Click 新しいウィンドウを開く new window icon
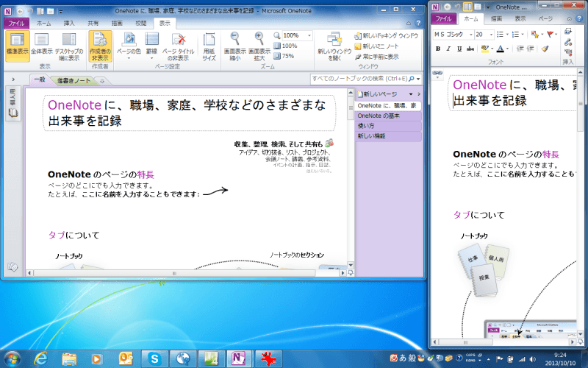Viewport: 588px width, 368px height. 334,46
